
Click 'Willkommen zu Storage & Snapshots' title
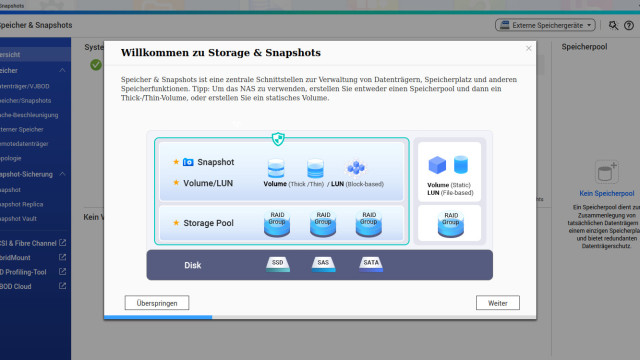coord(221,53)
